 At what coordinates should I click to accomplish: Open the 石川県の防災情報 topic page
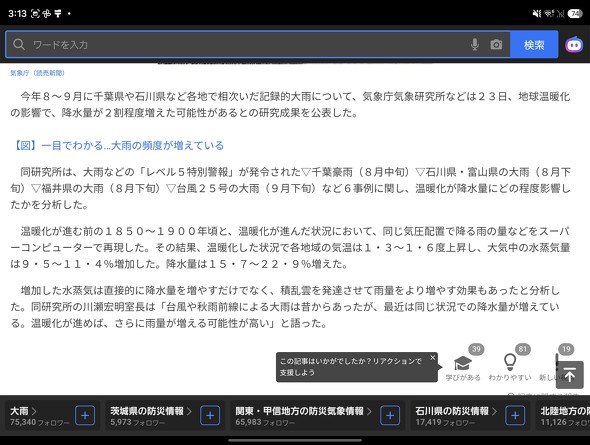(x=456, y=411)
